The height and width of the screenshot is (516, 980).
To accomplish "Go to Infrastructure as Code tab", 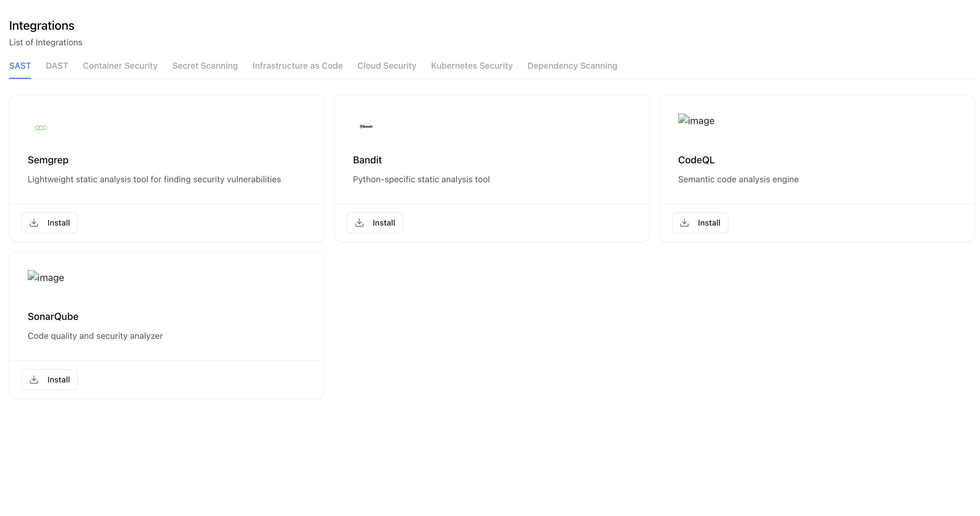I will (x=297, y=66).
